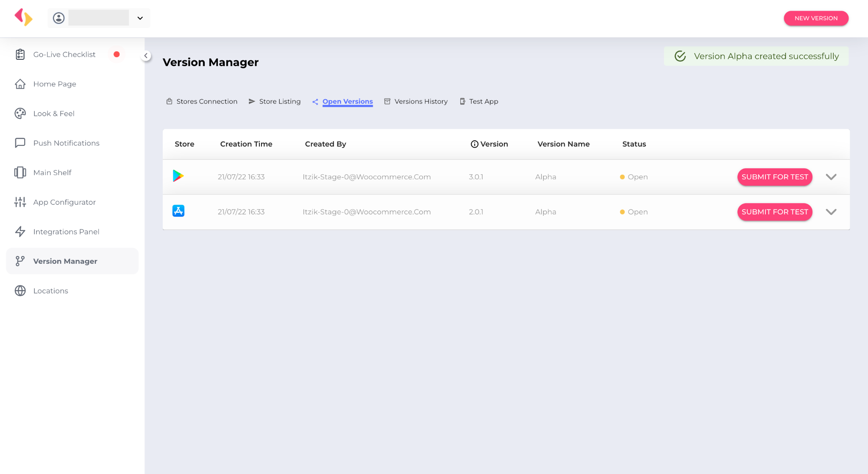Click the Integrations Panel lightning icon
This screenshot has width=868, height=474.
coord(20,231)
